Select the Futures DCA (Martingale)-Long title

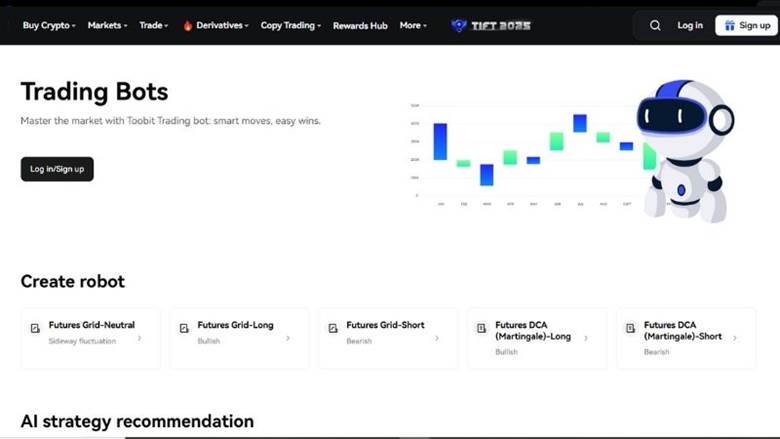(x=533, y=331)
